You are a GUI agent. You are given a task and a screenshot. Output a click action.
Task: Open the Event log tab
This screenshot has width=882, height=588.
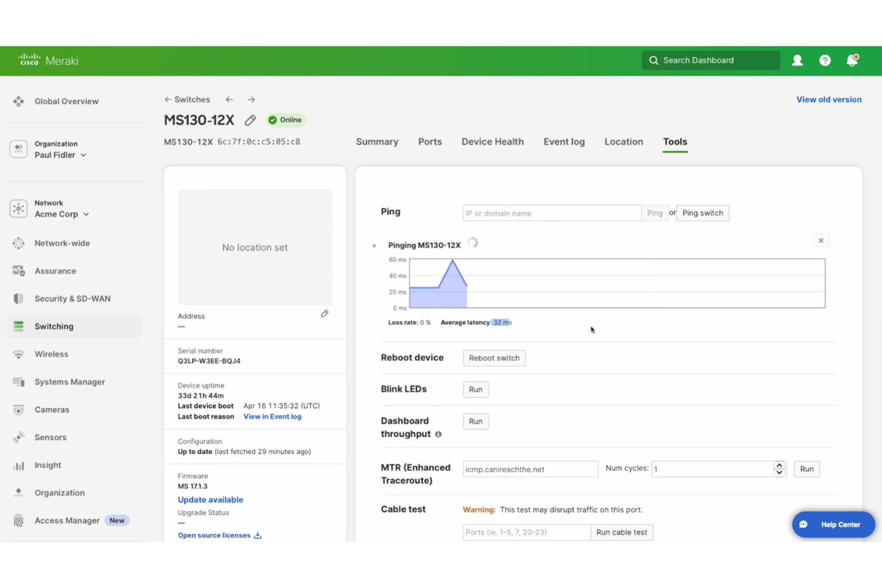tap(564, 142)
